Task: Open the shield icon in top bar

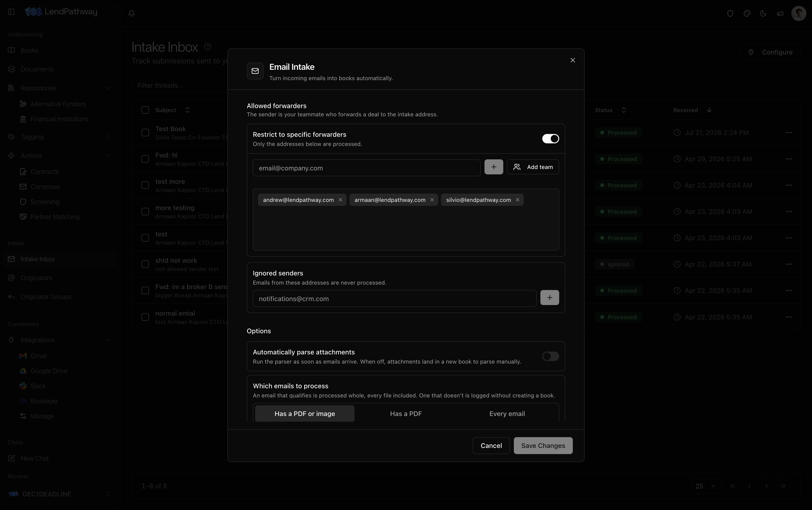Action: pyautogui.click(x=730, y=13)
